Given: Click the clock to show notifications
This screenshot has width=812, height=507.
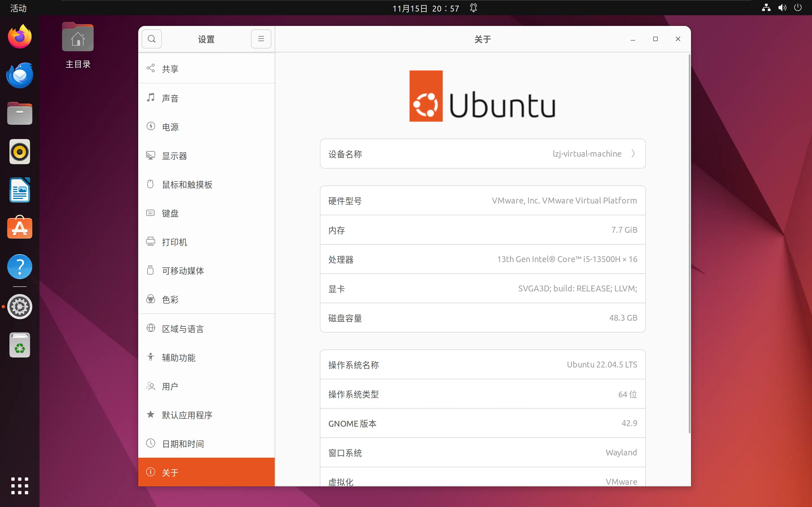Looking at the screenshot, I should click(x=425, y=8).
